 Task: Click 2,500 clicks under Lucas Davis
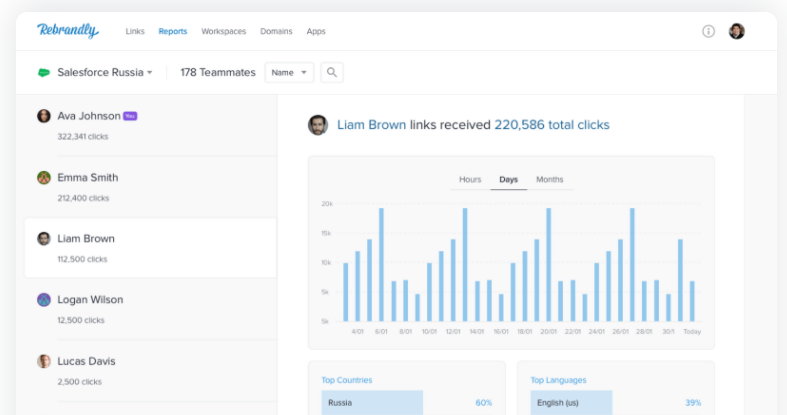tap(79, 382)
